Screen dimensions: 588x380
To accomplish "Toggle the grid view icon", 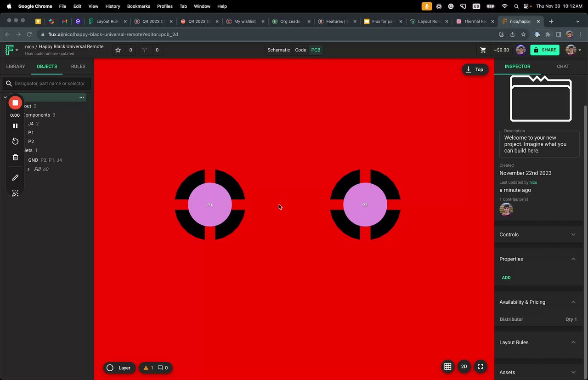I will 447,366.
